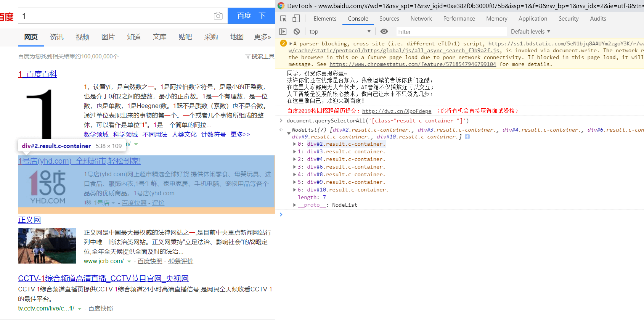Viewport: 644px width, 320px height.
Task: Focus the console Filter input field
Action: click(451, 32)
